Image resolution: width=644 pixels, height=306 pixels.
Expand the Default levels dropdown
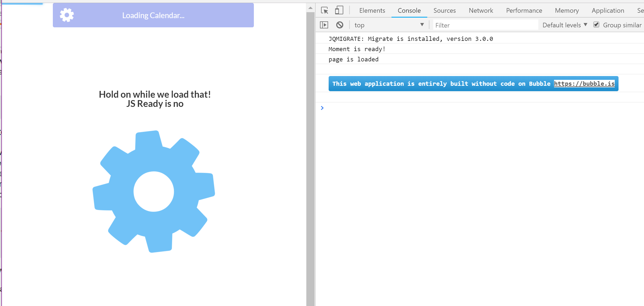coord(565,25)
